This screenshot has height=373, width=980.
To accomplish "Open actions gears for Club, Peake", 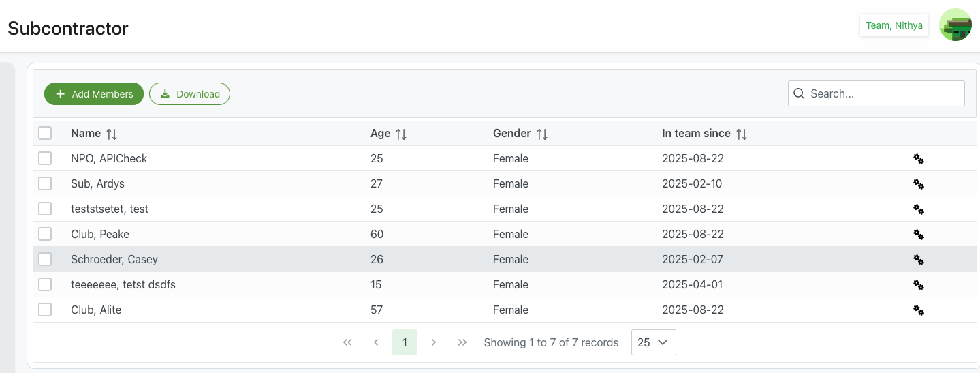I will click(x=919, y=235).
